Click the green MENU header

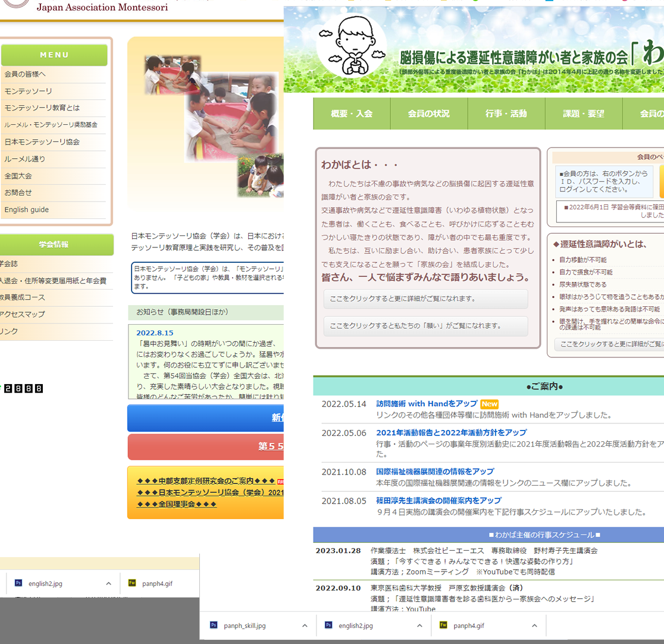54,55
